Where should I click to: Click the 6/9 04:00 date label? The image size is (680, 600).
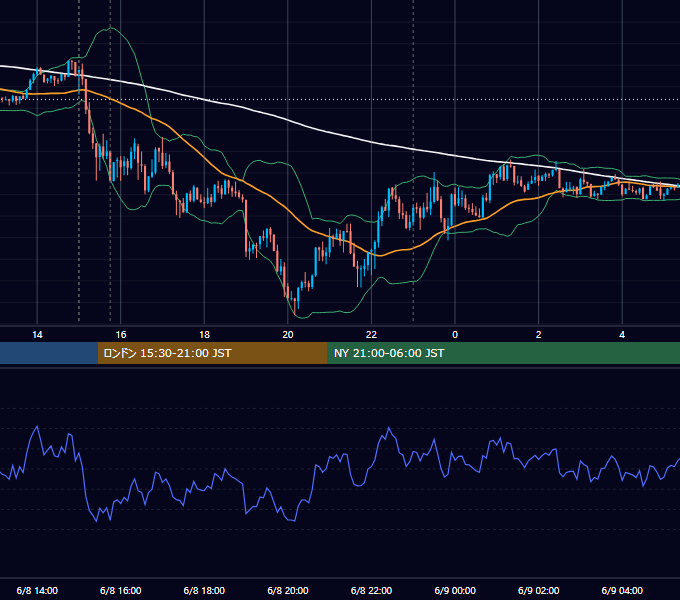(x=622, y=590)
